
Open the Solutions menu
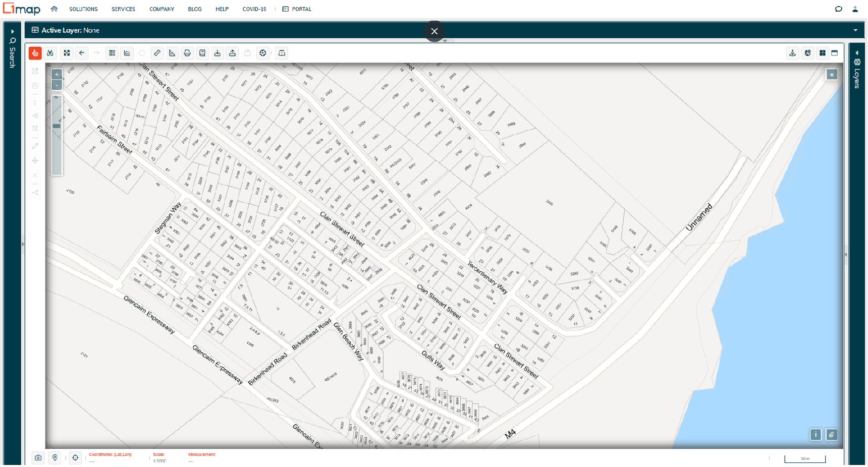pos(83,9)
